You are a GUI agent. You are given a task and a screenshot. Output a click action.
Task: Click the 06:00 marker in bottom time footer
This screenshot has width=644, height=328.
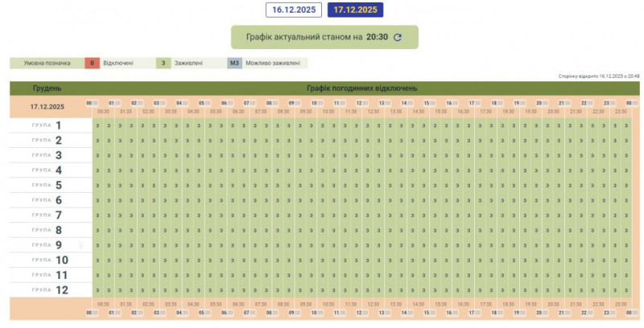point(228,313)
